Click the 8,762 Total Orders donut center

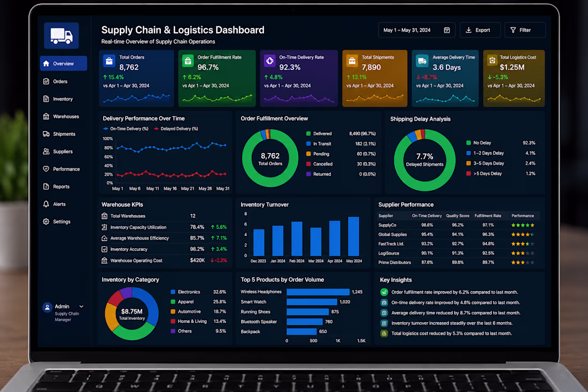click(270, 158)
